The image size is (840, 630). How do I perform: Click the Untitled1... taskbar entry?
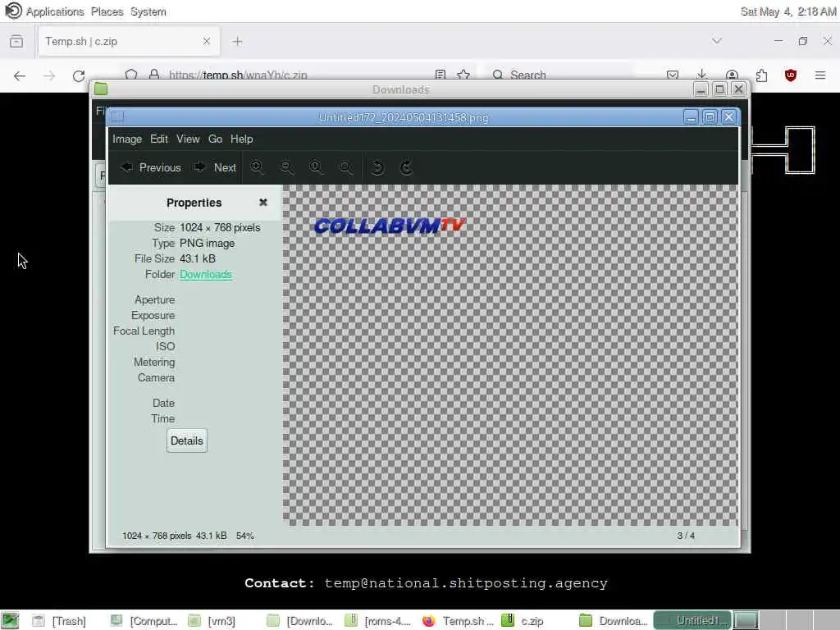click(x=692, y=620)
